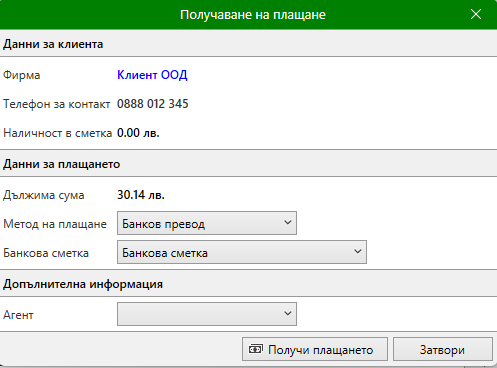Click the Затвори button

(443, 349)
